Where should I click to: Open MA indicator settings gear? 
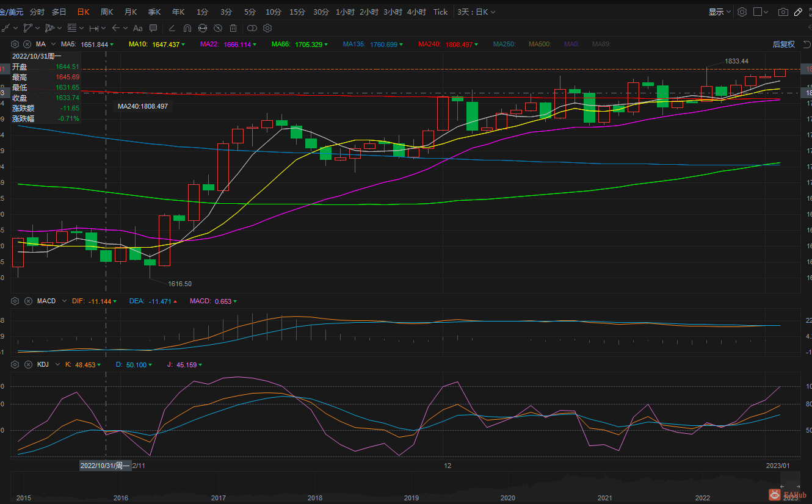pos(15,44)
